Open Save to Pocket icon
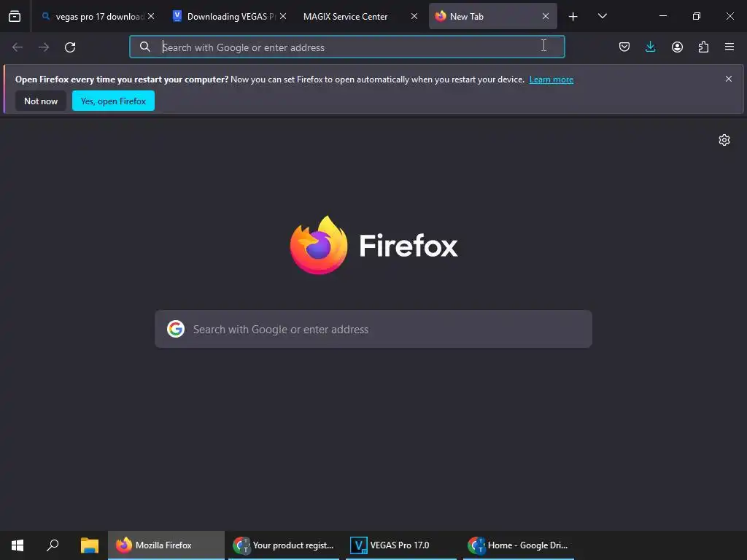This screenshot has height=560, width=747. [624, 47]
